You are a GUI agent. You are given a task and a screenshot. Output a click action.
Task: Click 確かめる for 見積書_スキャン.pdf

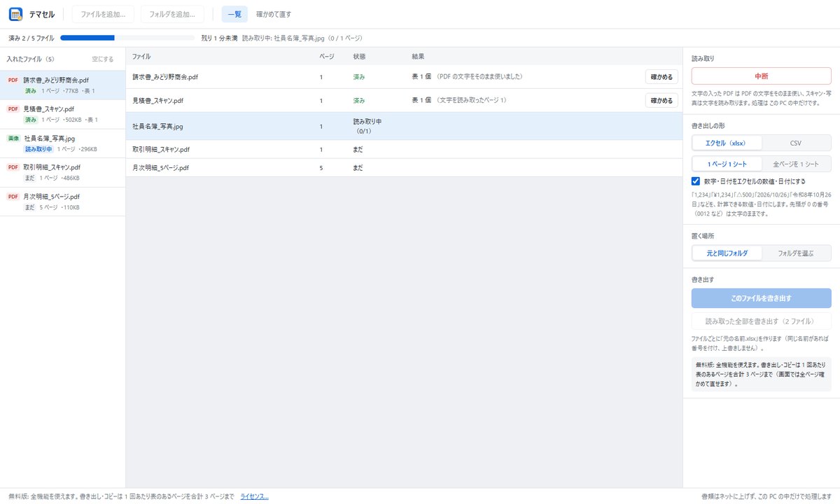coord(661,101)
